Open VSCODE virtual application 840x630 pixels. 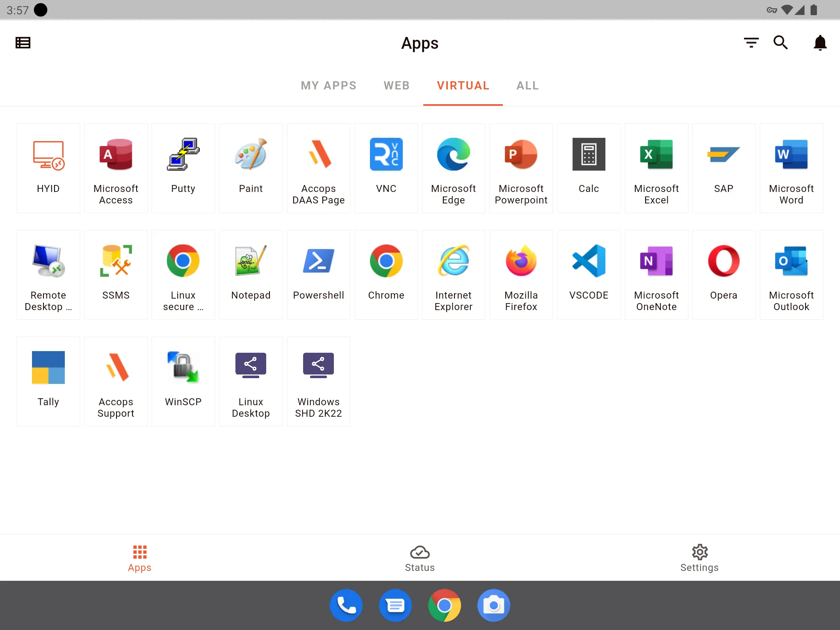point(588,273)
